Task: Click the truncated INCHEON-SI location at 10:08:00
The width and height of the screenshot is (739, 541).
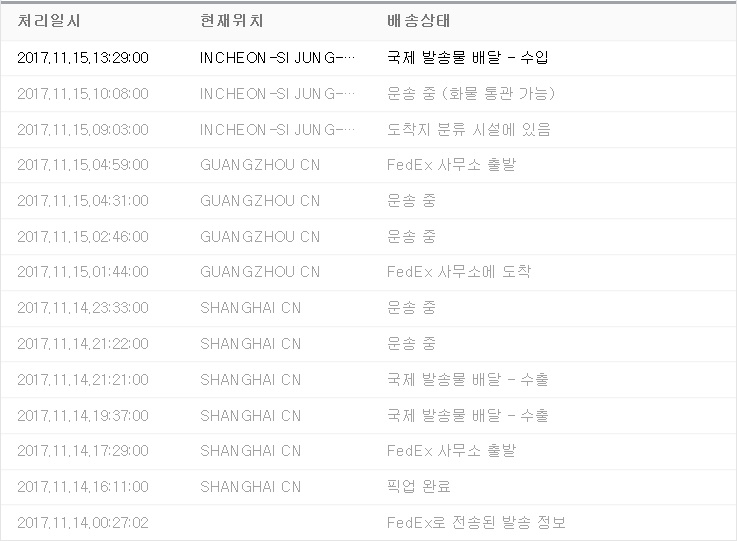Action: point(277,94)
